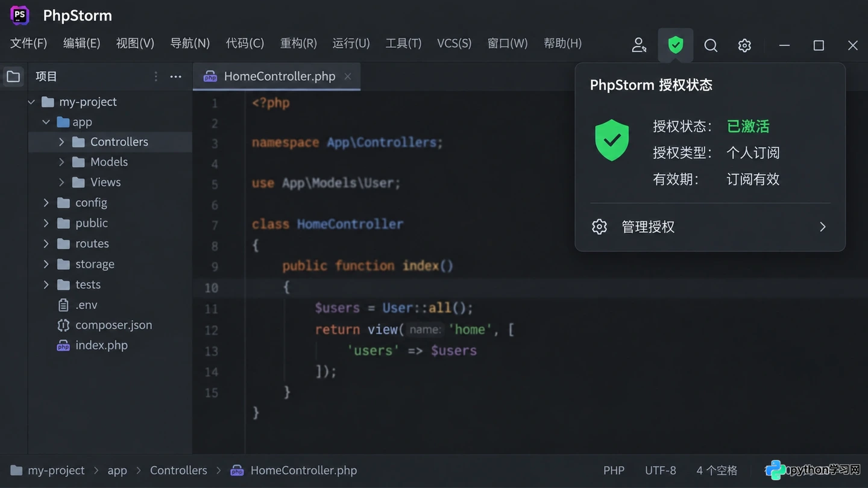Click the green license shield toolbar icon
This screenshot has height=488, width=868.
pyautogui.click(x=676, y=45)
